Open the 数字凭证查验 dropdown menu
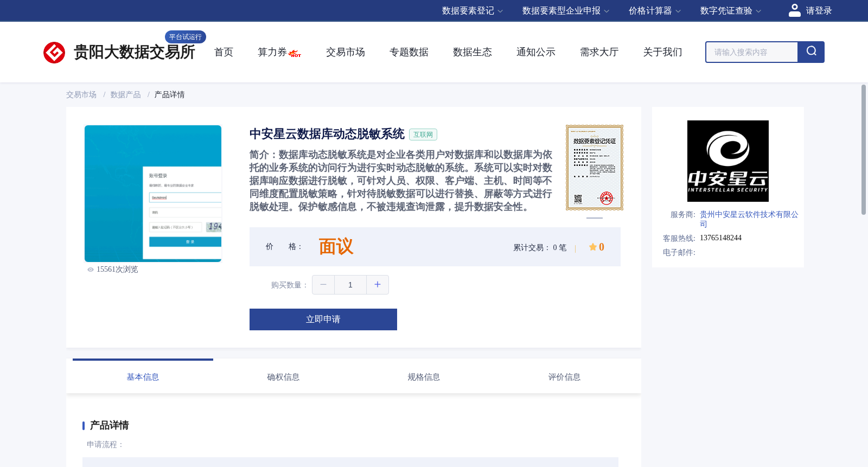The image size is (868, 467). click(x=731, y=11)
